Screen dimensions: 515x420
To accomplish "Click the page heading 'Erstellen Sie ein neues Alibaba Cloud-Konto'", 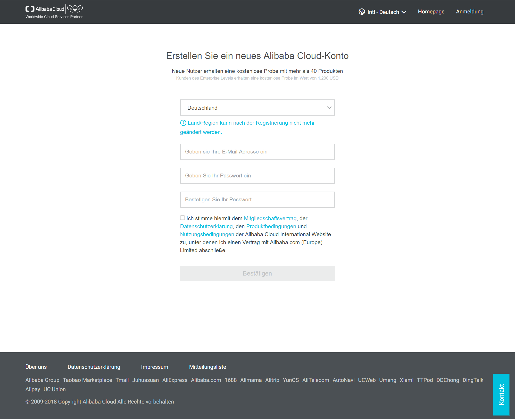I will (x=257, y=56).
